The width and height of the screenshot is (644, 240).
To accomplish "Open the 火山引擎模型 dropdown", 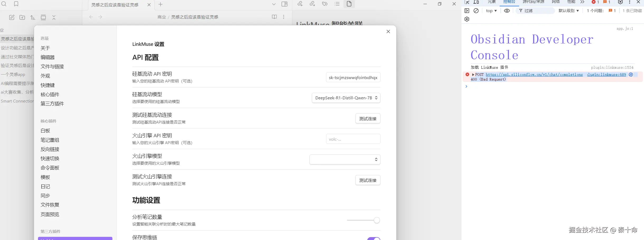I will [345, 159].
